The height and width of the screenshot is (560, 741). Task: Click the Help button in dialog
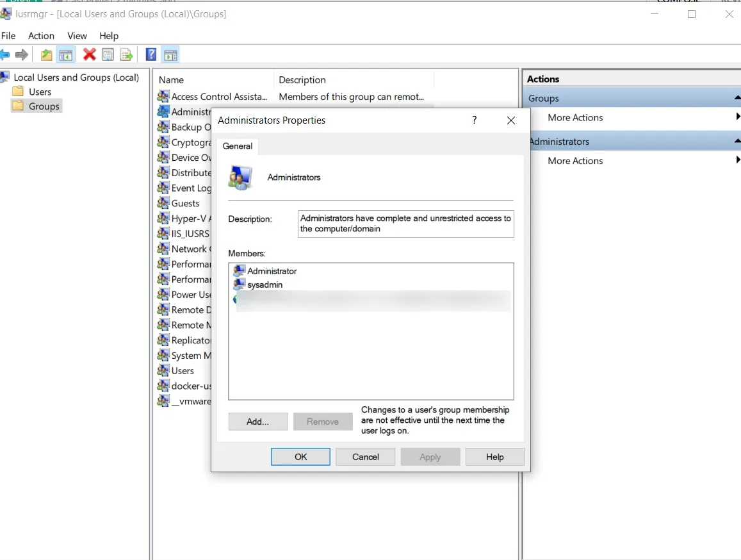coord(495,457)
